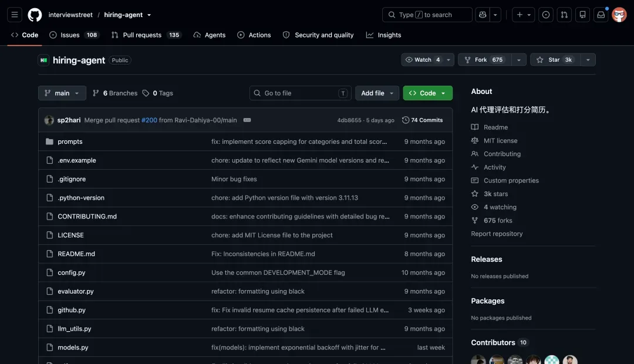This screenshot has width=634, height=364.
Task: View the 675 forks link
Action: coord(492,220)
